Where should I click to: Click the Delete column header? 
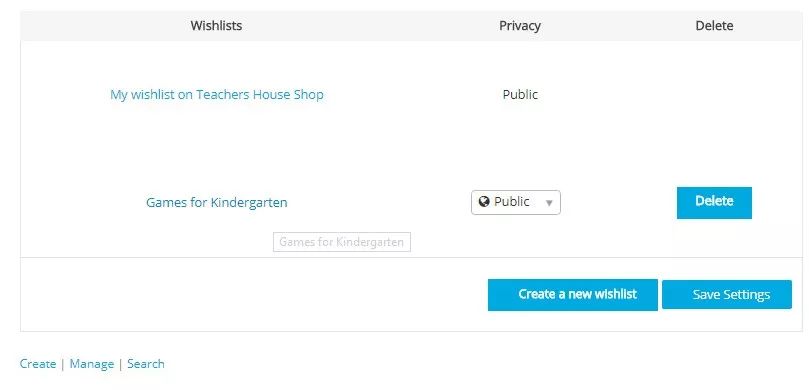pos(714,26)
